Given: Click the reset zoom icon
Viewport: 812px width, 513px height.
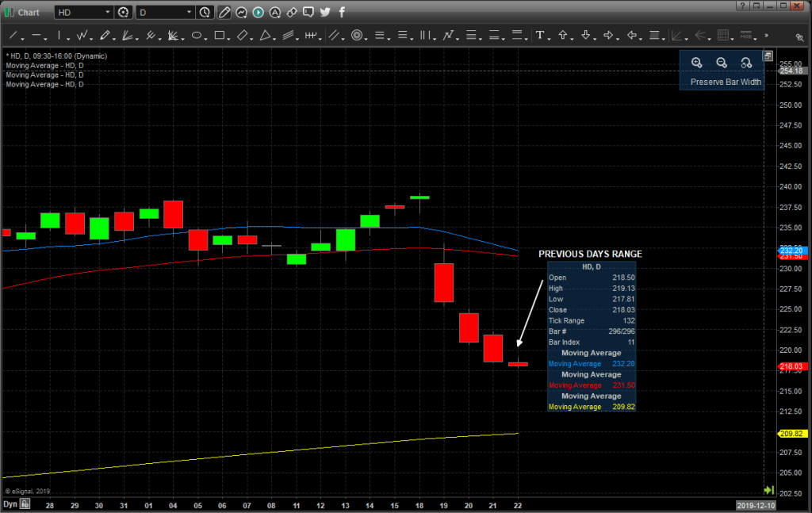Looking at the screenshot, I should pos(745,63).
